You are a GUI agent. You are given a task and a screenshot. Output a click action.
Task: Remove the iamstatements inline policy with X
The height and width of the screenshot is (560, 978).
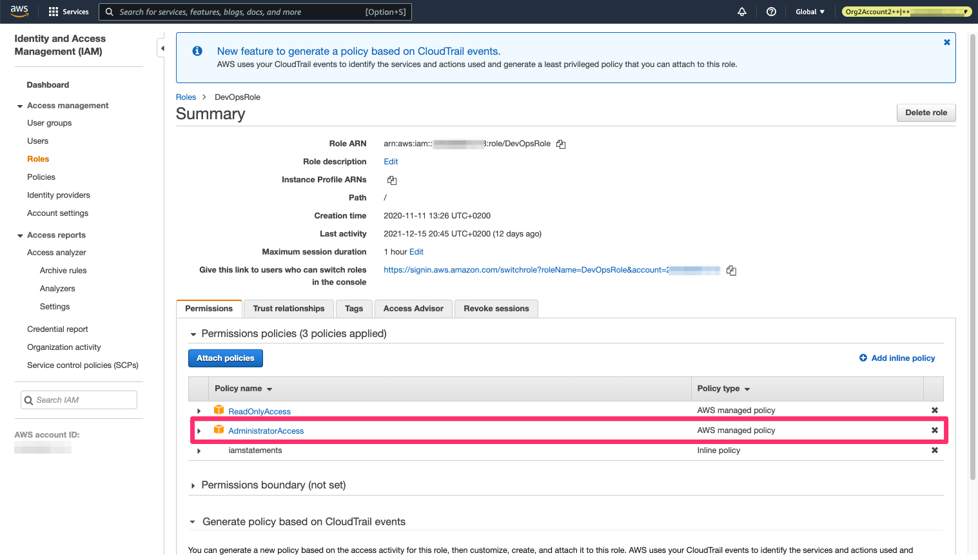pos(934,450)
